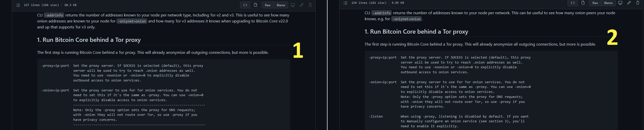644x130 pixels.
Task: Click '-onlynet=onion' code text in panel 2
Action: point(406,19)
